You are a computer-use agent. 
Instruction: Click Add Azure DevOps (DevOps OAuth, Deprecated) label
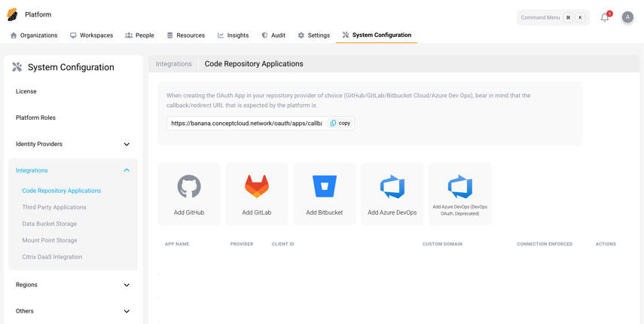coord(460,210)
